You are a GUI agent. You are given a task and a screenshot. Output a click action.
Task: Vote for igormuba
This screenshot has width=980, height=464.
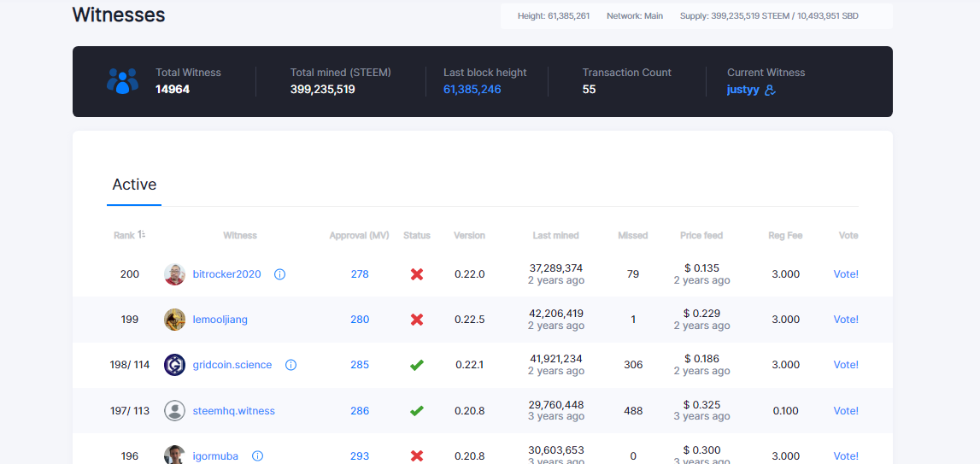(x=846, y=455)
